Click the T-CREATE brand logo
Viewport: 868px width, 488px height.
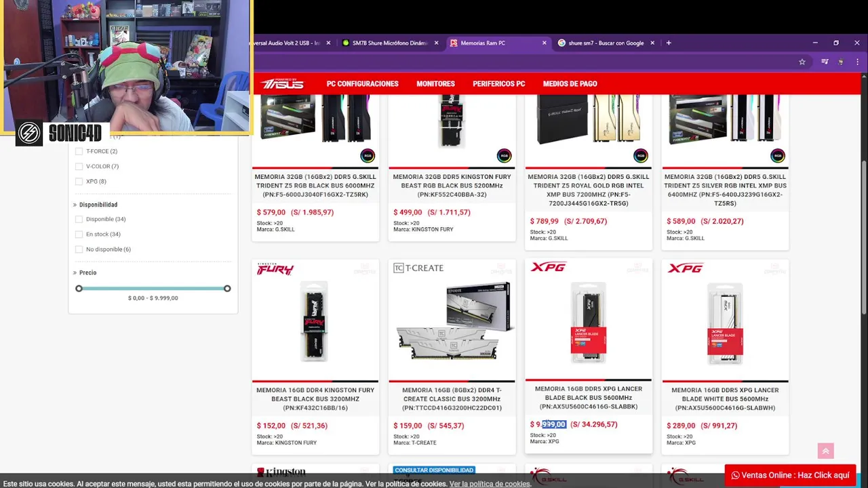[418, 268]
